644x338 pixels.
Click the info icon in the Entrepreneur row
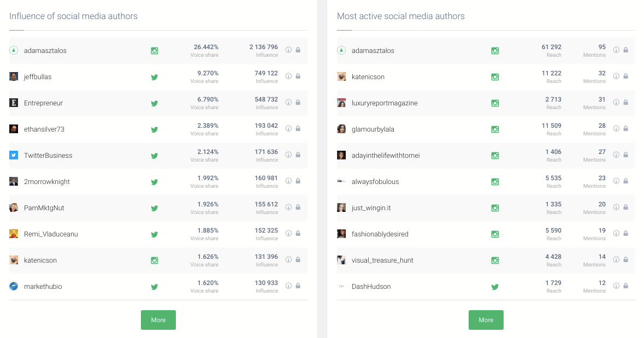tap(288, 102)
